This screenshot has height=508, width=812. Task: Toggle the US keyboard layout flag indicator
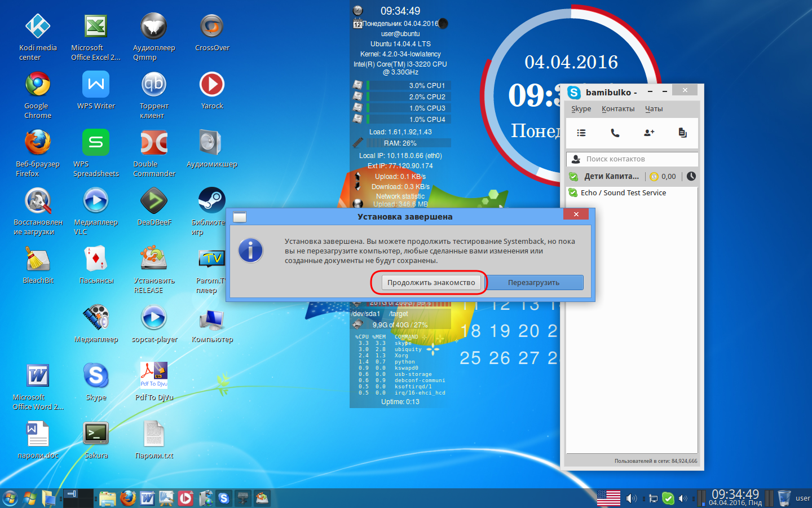608,498
